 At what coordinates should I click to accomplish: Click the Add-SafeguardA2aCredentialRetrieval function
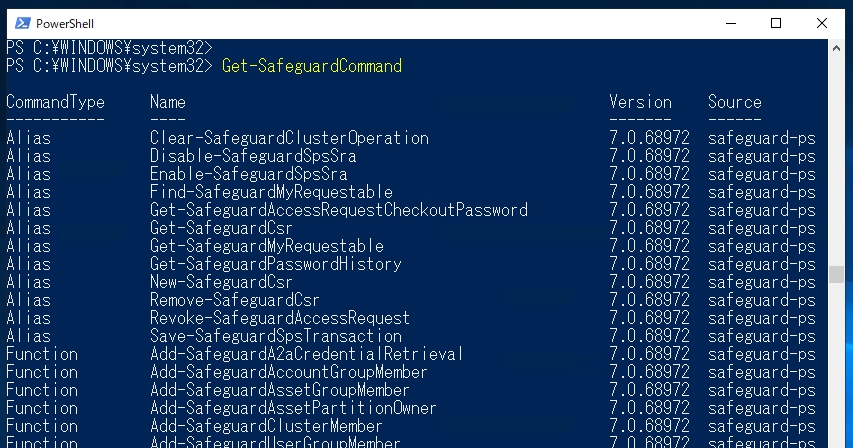pyautogui.click(x=307, y=354)
